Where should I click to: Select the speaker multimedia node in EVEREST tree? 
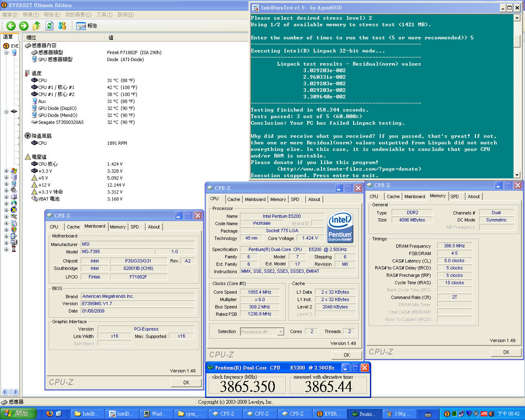(x=14, y=190)
